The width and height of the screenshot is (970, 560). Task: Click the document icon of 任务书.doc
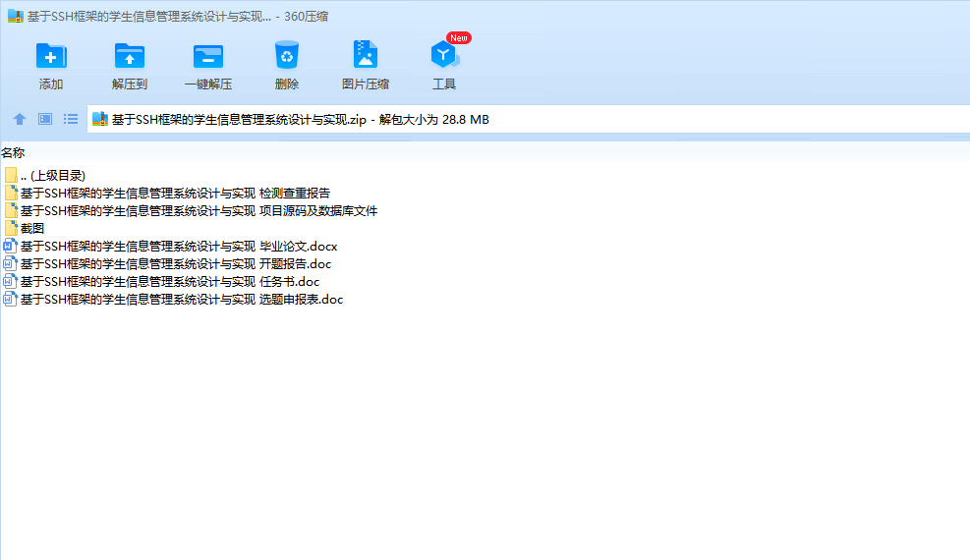10,281
